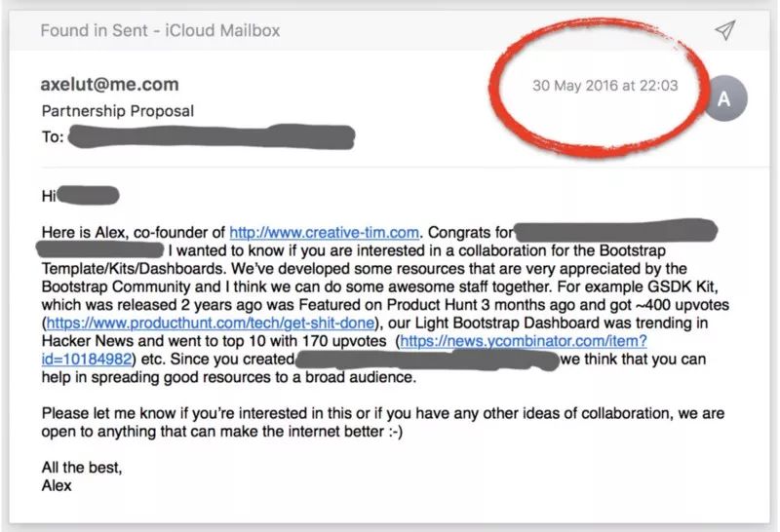Click the 30 May 2016 timestamp
Image resolution: width=780 pixels, height=532 pixels.
pos(604,86)
